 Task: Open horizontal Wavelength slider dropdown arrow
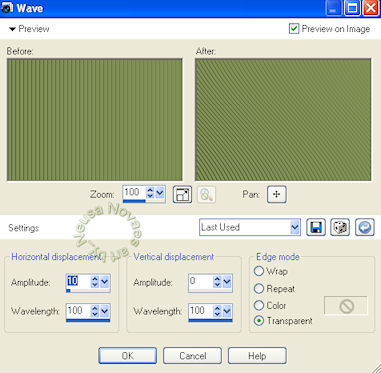click(105, 311)
